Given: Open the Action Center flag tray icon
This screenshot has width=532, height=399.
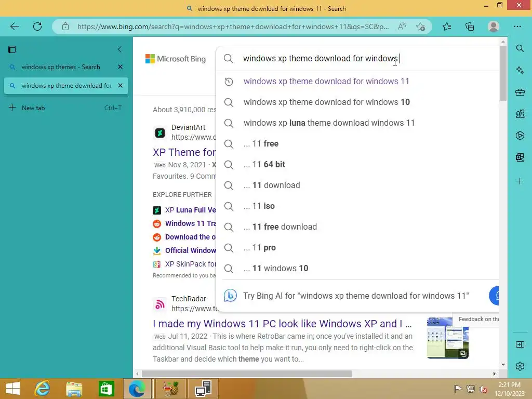Looking at the screenshot, I should [x=458, y=389].
